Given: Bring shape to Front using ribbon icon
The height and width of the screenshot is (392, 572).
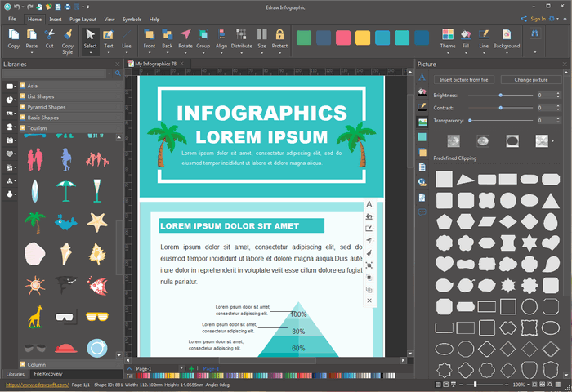Looking at the screenshot, I should point(149,38).
